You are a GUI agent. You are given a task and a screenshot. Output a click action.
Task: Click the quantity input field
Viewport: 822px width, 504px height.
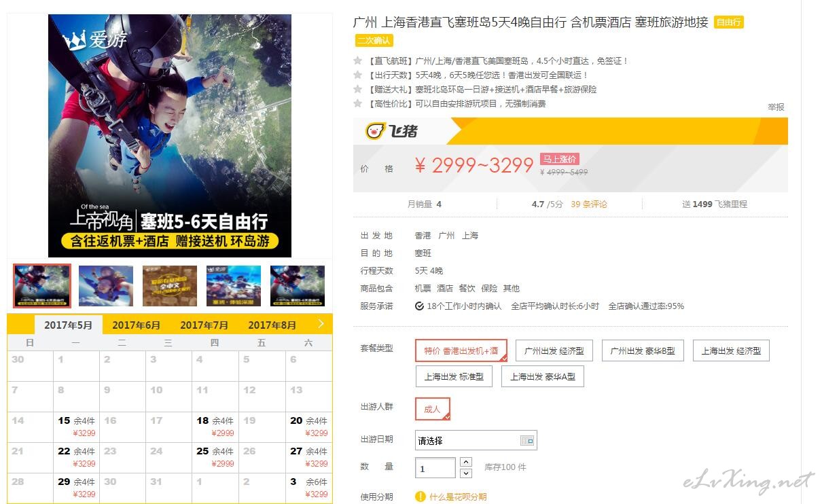tap(435, 468)
